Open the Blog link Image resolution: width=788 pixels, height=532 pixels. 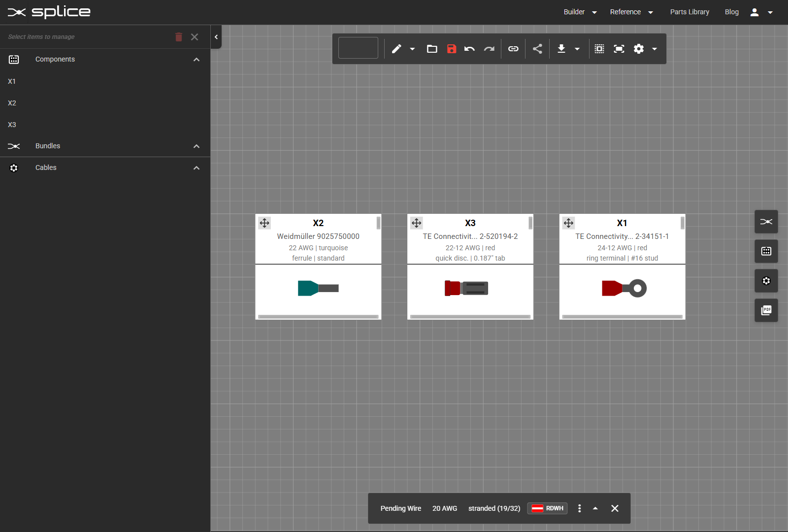pos(731,12)
